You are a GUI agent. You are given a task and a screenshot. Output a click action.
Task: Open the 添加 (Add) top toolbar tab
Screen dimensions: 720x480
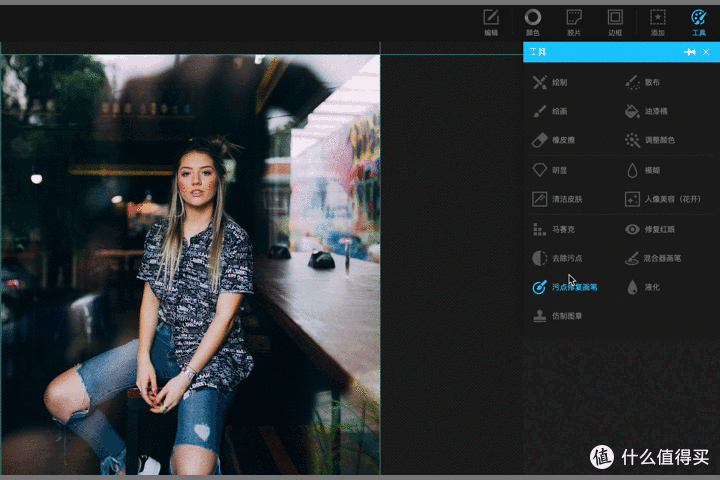coord(658,23)
